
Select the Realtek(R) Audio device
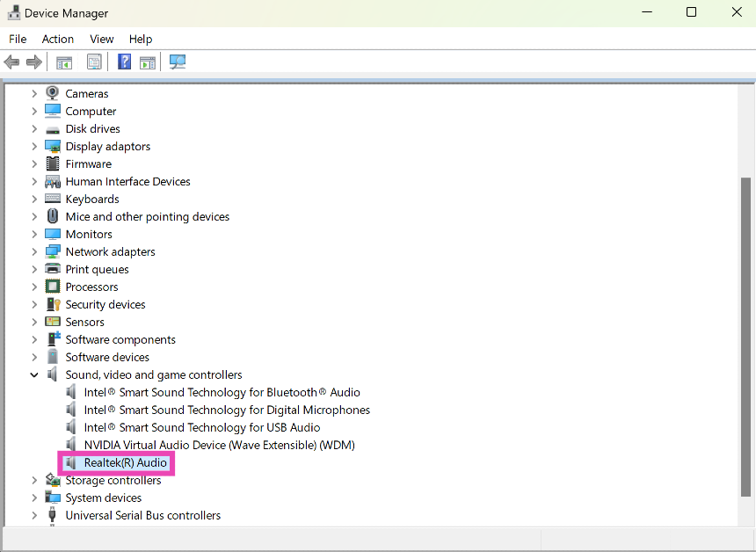click(x=125, y=462)
